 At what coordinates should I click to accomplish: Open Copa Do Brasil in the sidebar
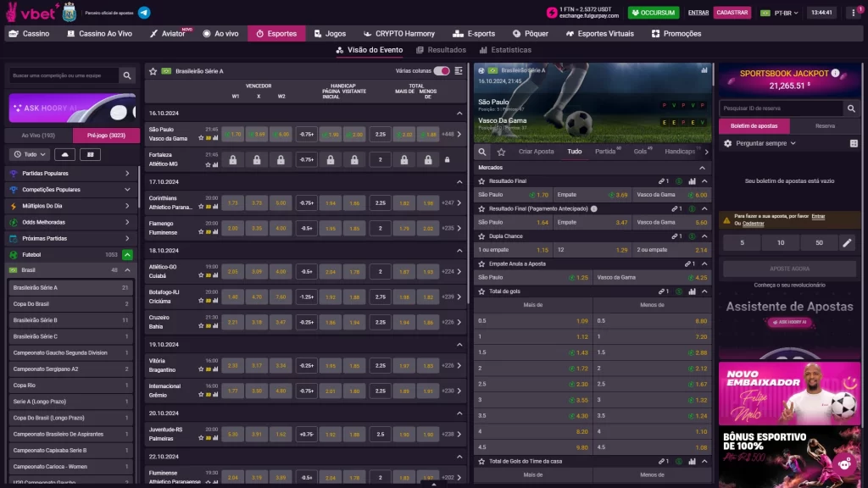pyautogui.click(x=70, y=304)
